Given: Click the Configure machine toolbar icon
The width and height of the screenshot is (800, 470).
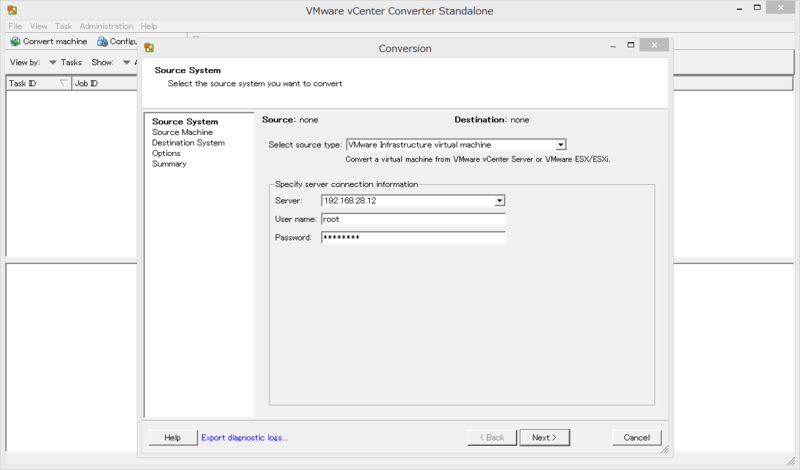Looking at the screenshot, I should click(x=103, y=41).
